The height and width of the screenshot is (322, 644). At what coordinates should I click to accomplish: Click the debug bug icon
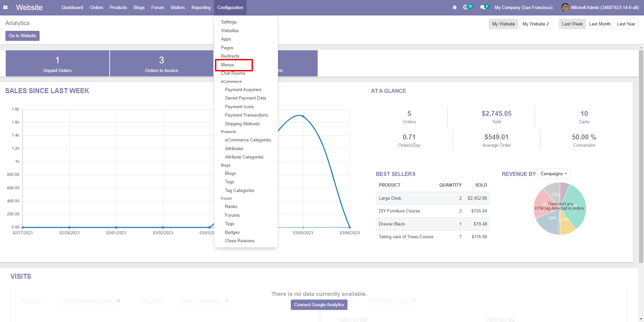coord(454,7)
